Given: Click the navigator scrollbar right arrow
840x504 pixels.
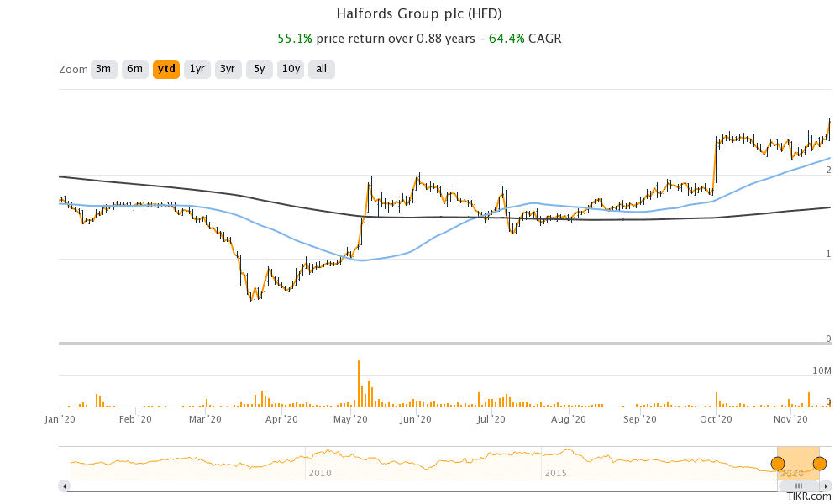Looking at the screenshot, I should [x=827, y=486].
